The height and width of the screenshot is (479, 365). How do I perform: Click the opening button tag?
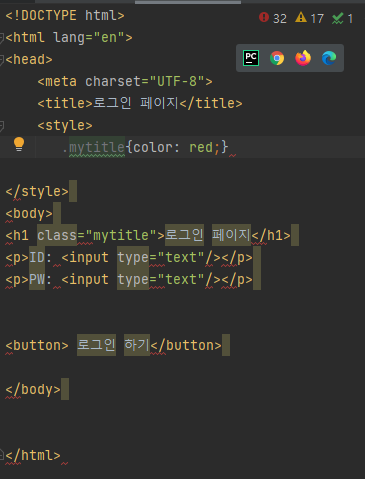click(x=37, y=345)
